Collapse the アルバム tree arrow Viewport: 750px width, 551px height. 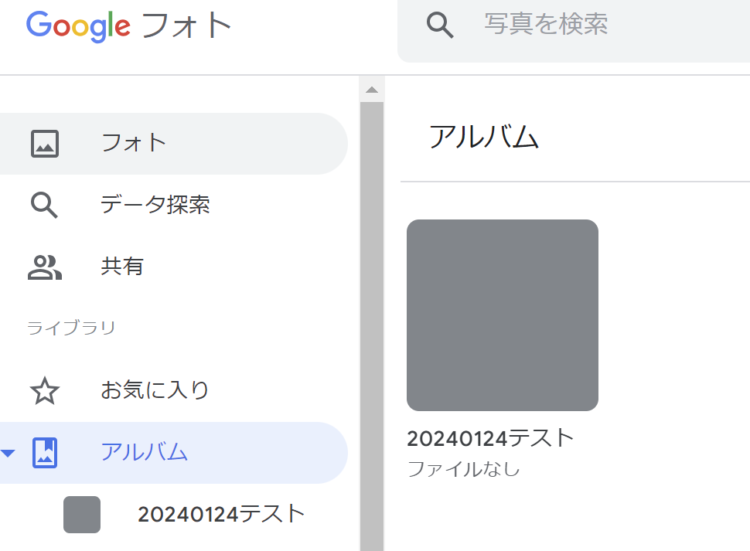[x=8, y=453]
